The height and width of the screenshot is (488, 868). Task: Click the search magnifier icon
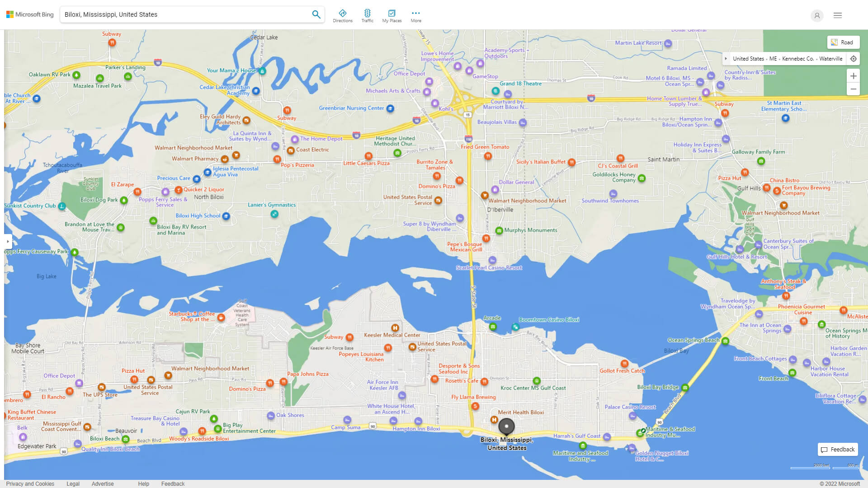(316, 14)
